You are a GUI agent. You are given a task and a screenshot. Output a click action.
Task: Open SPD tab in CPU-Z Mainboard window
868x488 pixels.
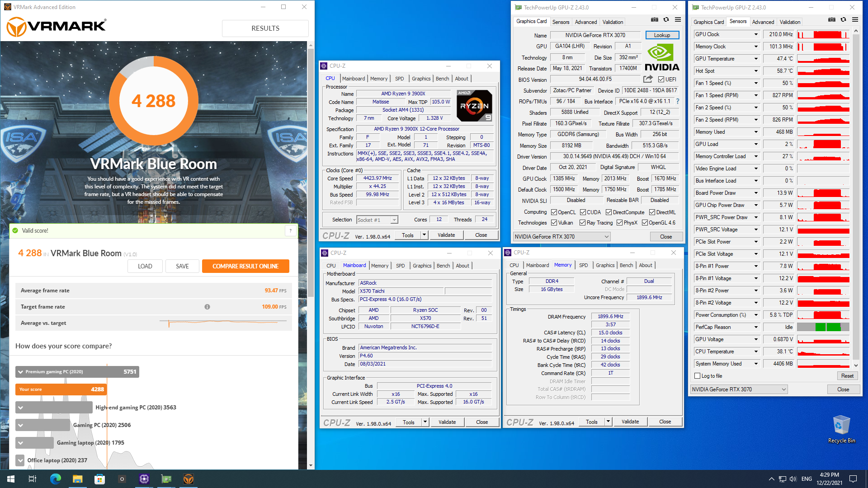400,266
